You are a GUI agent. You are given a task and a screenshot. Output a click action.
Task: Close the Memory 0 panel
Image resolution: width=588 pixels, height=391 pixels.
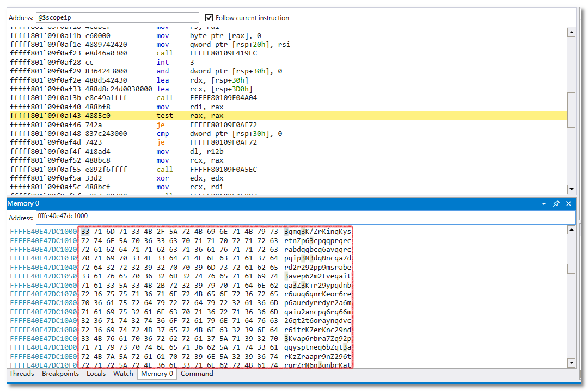[568, 204]
